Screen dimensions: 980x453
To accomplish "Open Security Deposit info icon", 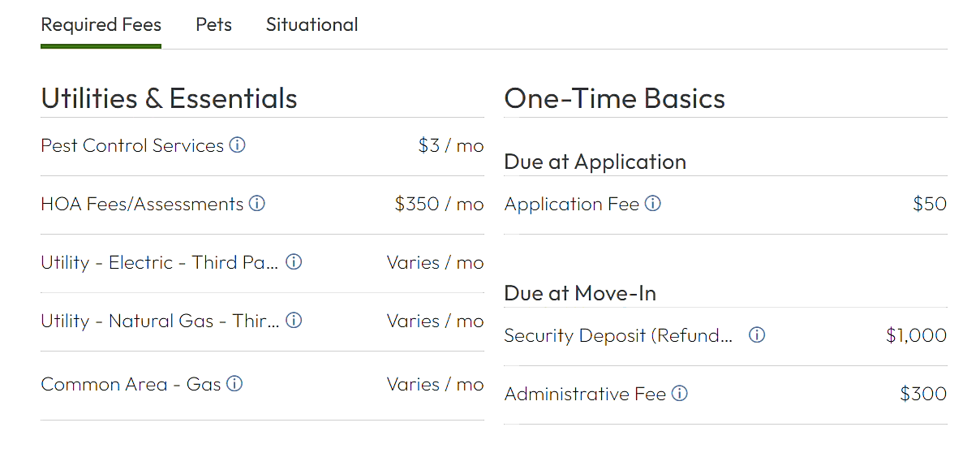I will pyautogui.click(x=757, y=335).
